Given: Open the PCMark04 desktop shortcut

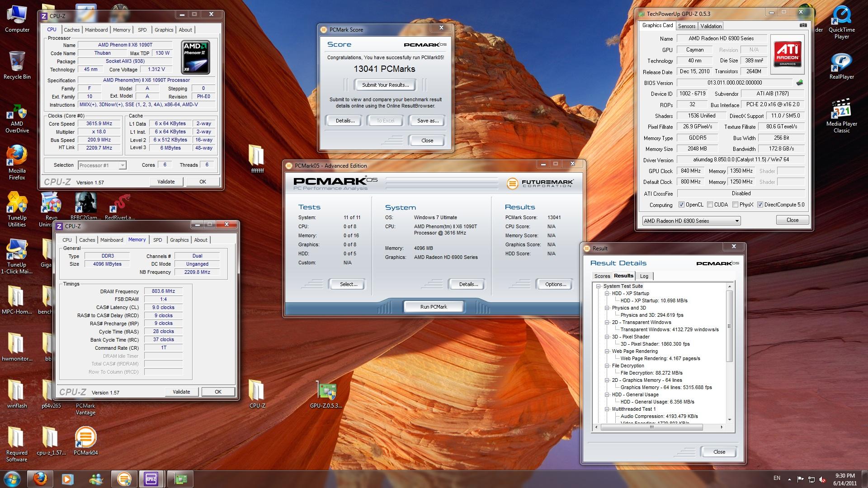Looking at the screenshot, I should (85, 441).
